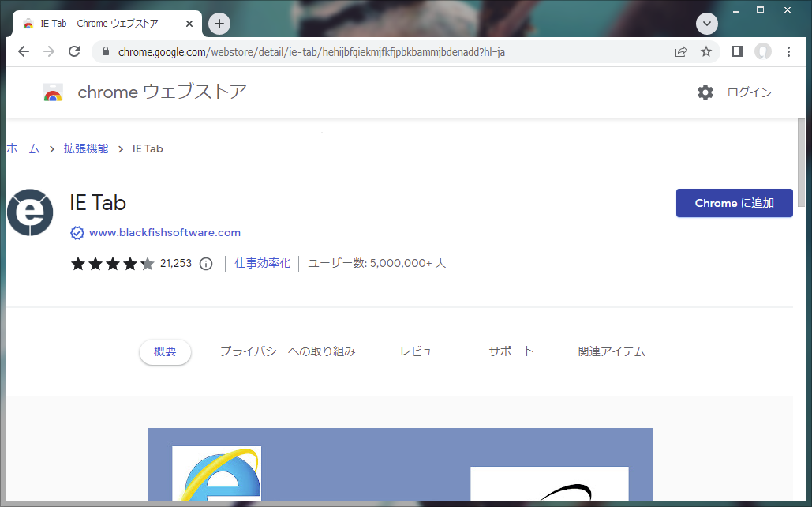Open web store settings gear
This screenshot has height=507, width=812.
point(705,92)
